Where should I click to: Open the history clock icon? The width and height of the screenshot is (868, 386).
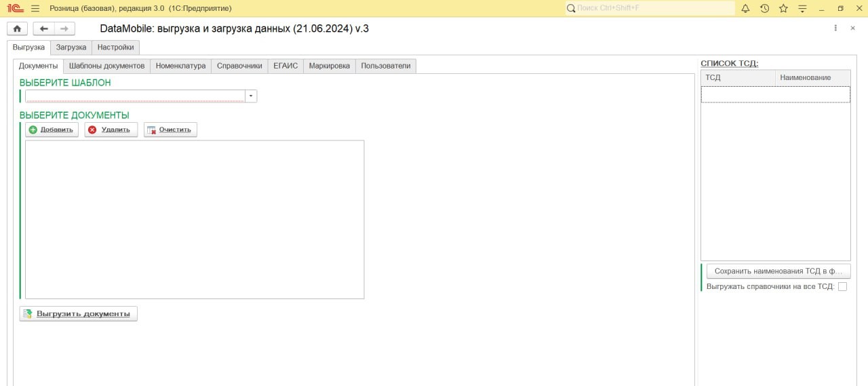pyautogui.click(x=764, y=8)
